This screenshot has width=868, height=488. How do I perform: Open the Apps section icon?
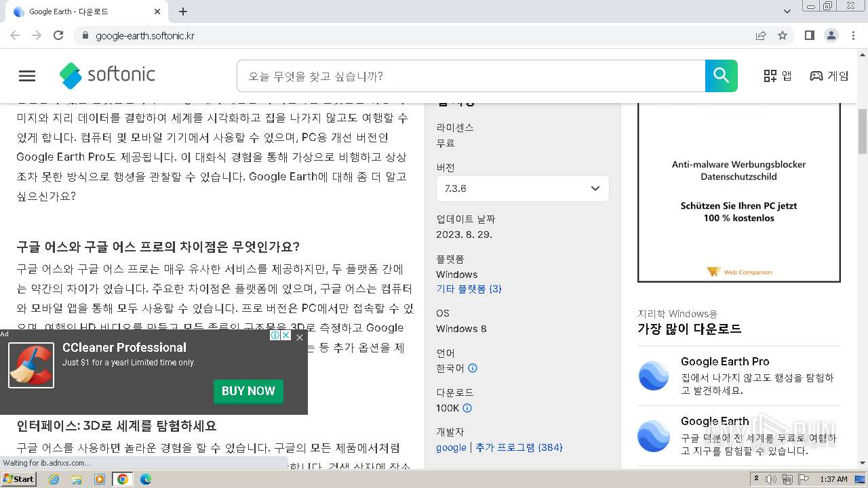pyautogui.click(x=770, y=76)
